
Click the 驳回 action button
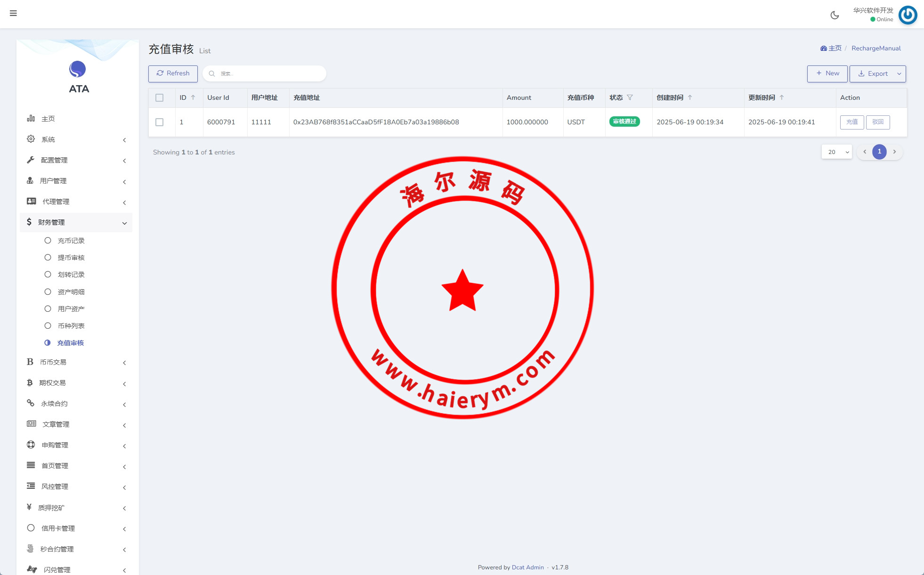pyautogui.click(x=878, y=122)
